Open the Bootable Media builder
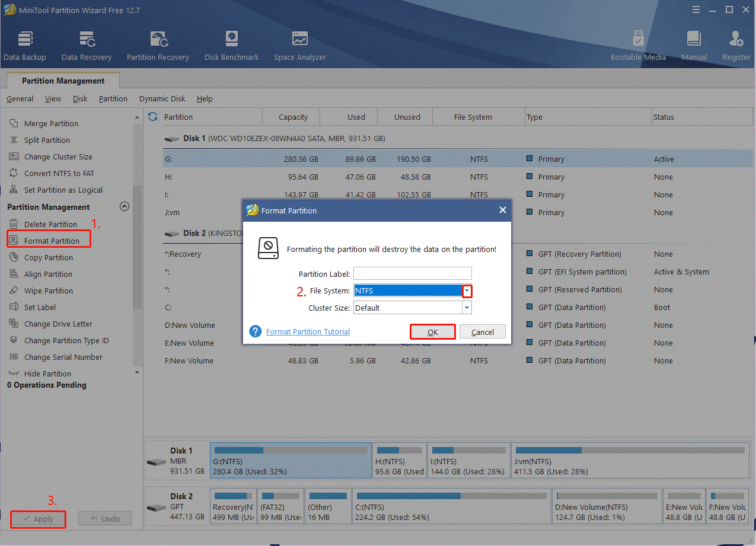The image size is (756, 546). click(x=639, y=46)
